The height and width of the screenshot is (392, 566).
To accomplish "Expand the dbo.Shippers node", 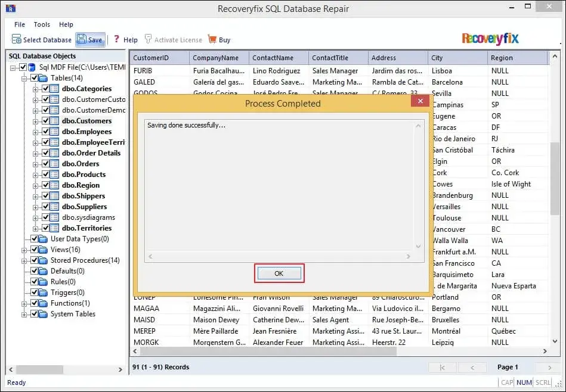I will [x=35, y=197].
